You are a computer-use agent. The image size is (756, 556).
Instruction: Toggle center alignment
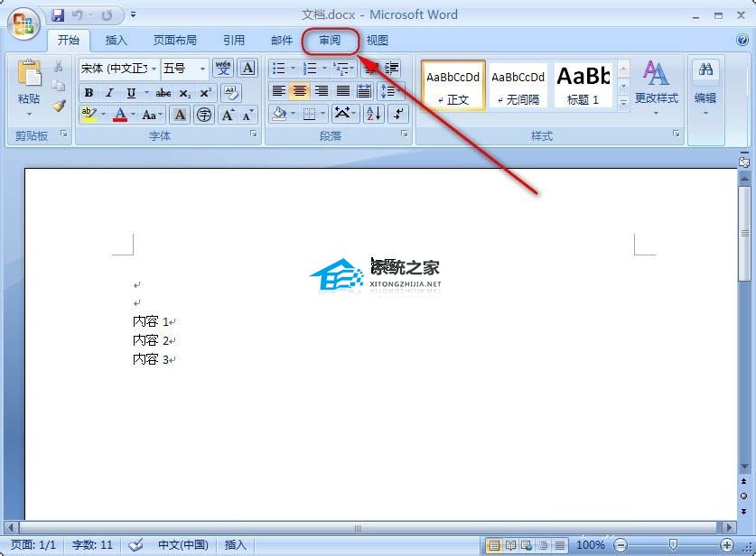(300, 90)
